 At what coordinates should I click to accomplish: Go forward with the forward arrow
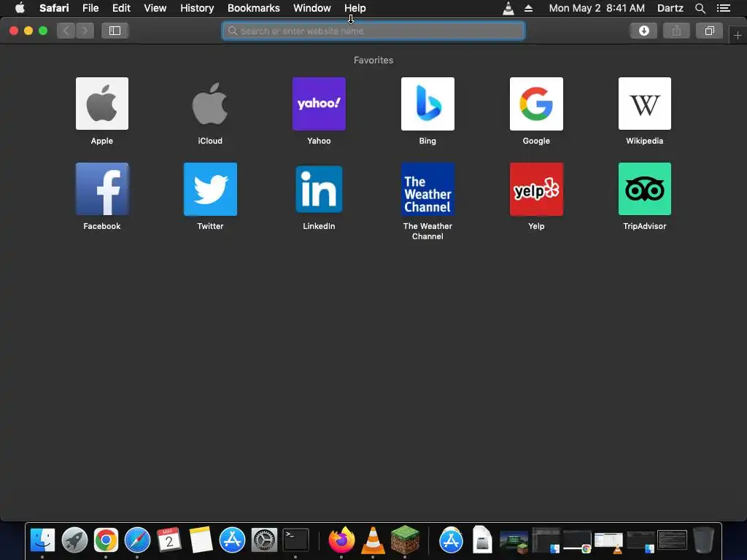pyautogui.click(x=85, y=31)
